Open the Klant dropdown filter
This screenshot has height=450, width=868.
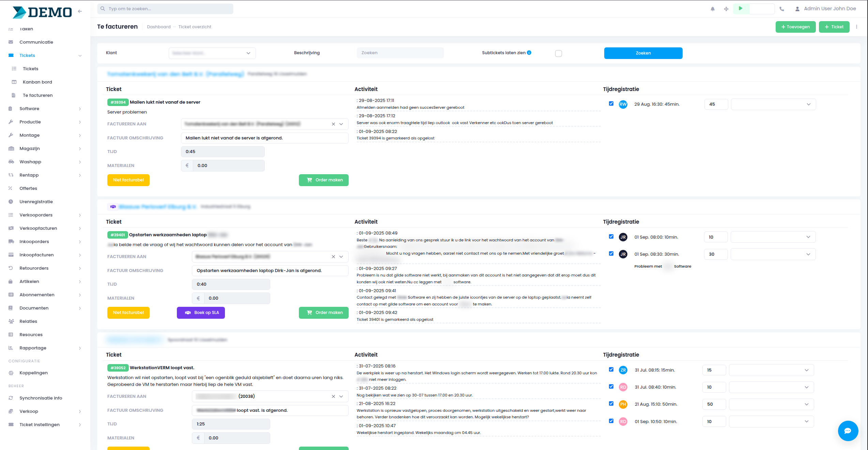pos(212,53)
